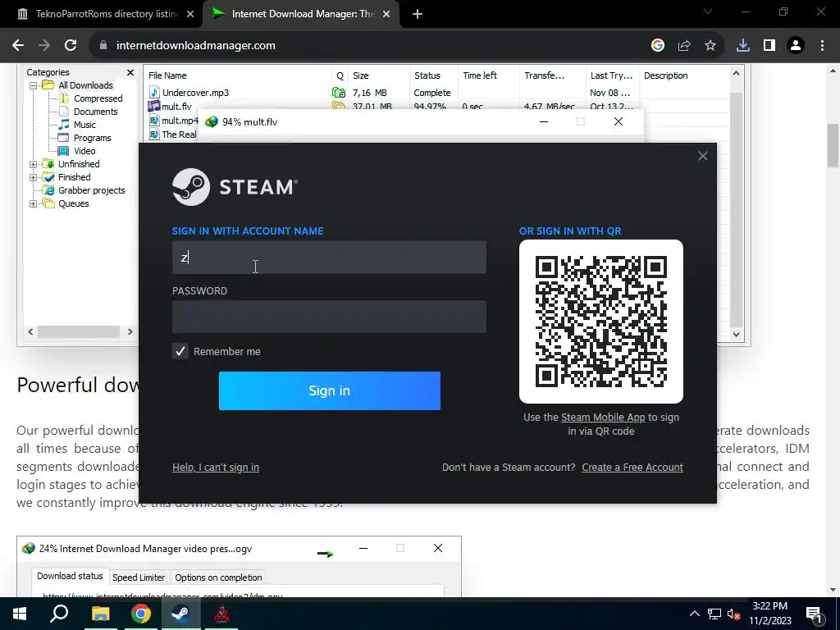The image size is (840, 630).
Task: Select the Documents category
Action: (x=95, y=112)
